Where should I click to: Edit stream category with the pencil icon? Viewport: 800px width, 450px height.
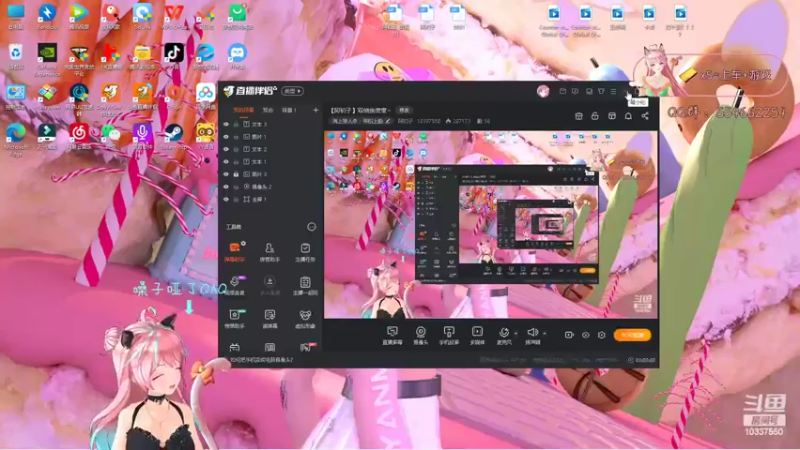tap(388, 121)
